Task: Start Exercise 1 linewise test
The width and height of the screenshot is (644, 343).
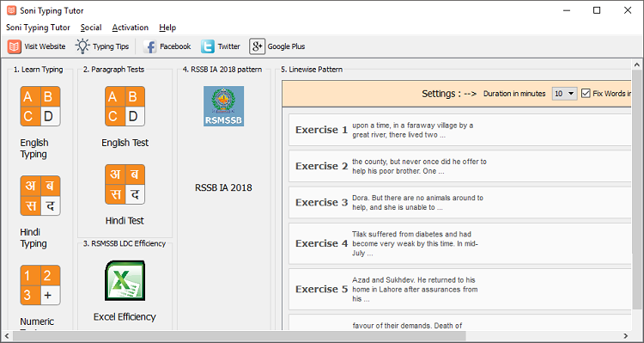Action: (459, 130)
